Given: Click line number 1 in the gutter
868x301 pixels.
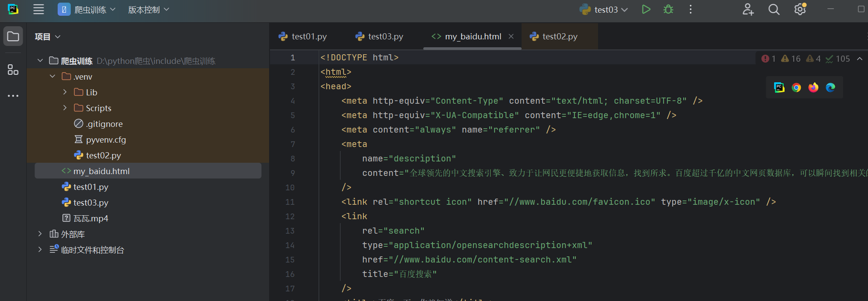Looking at the screenshot, I should point(293,57).
